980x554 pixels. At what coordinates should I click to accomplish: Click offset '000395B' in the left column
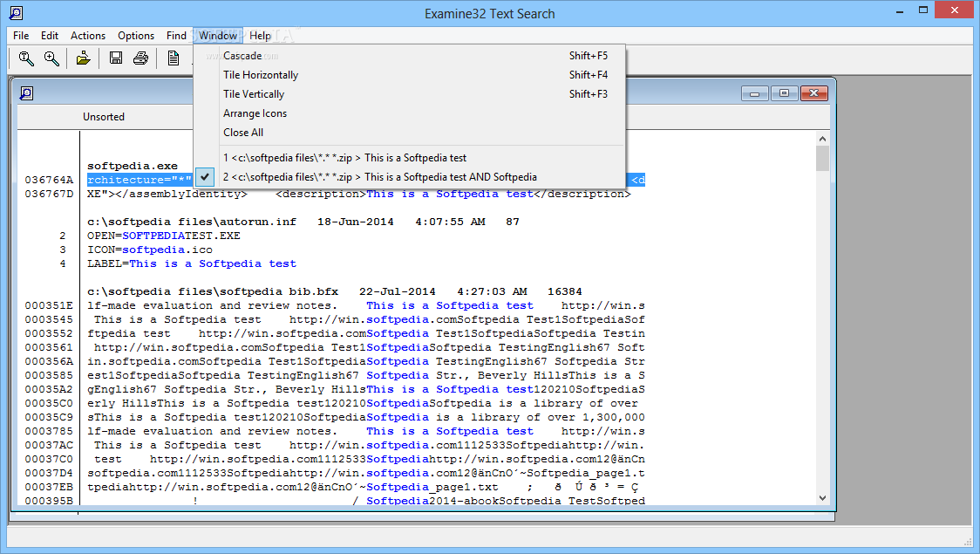click(49, 501)
